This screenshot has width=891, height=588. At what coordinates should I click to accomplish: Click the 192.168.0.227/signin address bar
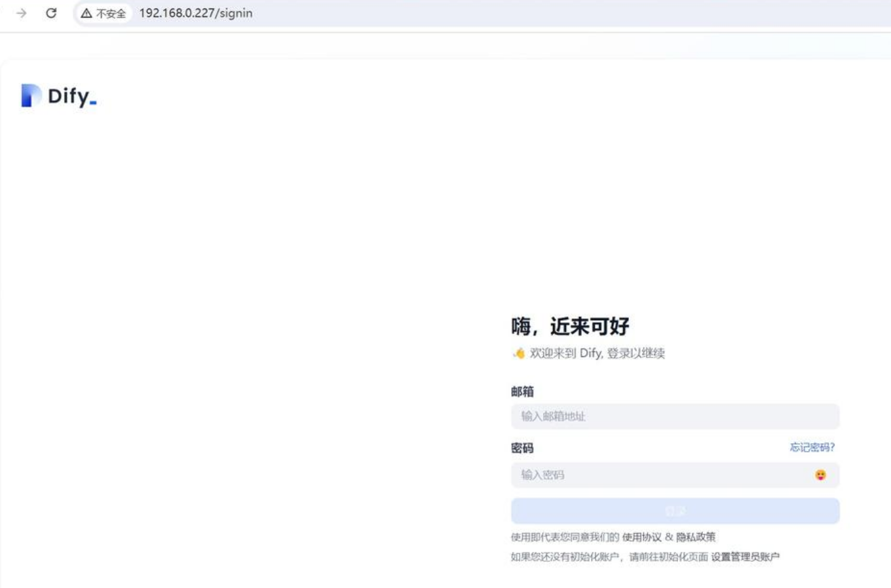pos(196,13)
